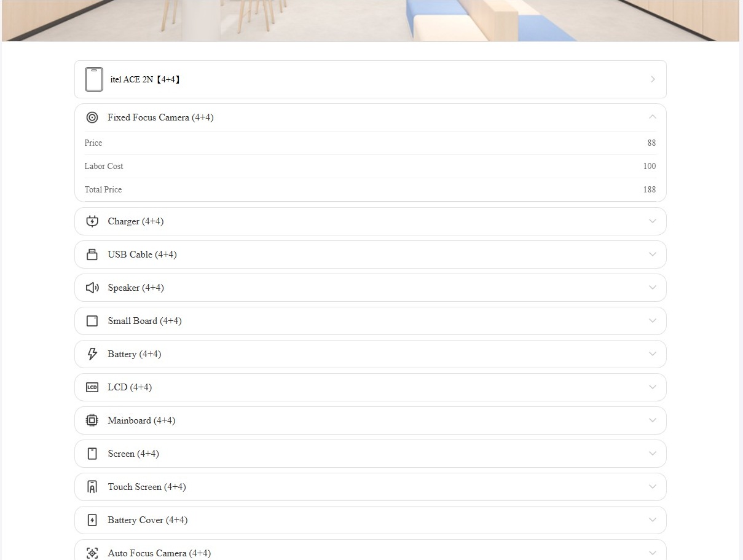Expand the Auto Focus Camera row chevron
Viewport: 743px width, 560px height.
pyautogui.click(x=653, y=553)
